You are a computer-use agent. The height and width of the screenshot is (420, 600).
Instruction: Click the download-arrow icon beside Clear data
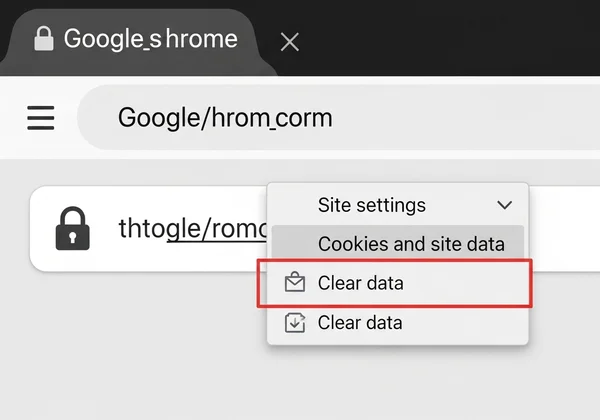(x=295, y=323)
